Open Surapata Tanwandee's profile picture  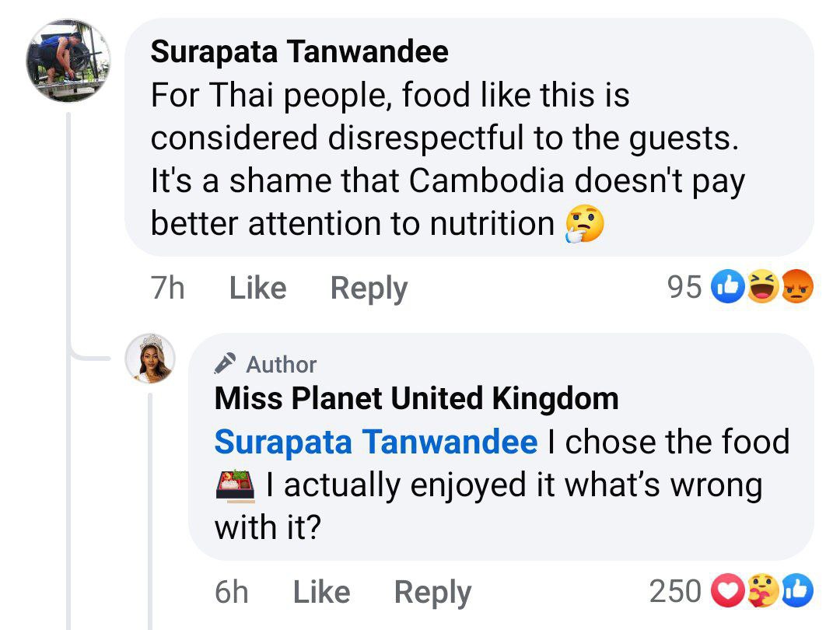point(68,61)
